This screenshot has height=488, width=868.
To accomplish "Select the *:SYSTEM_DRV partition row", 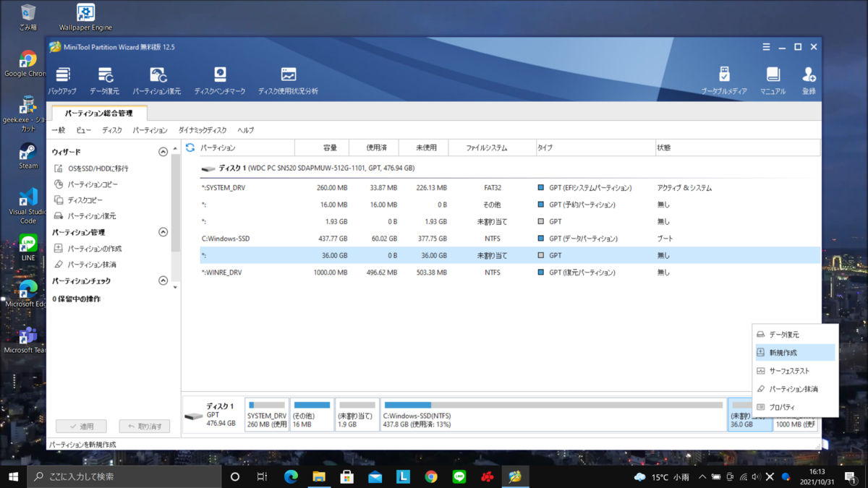I will click(x=511, y=188).
